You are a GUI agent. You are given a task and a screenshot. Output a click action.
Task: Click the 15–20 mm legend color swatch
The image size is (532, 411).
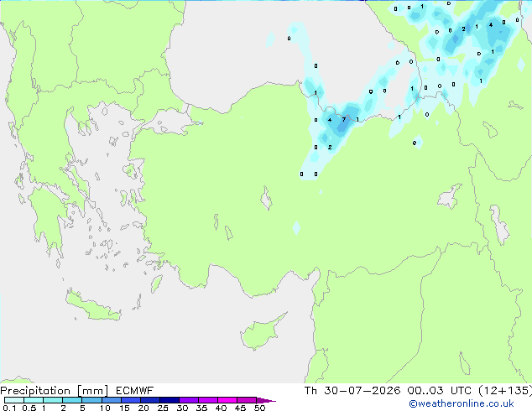click(x=130, y=400)
